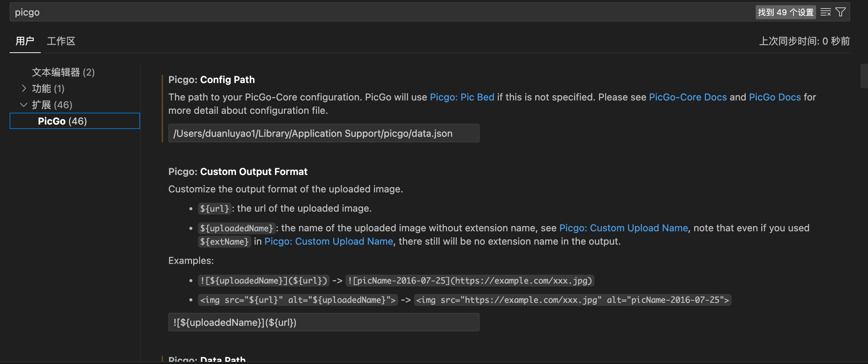Switch to the 工作区 settings tab
868x364 pixels.
[61, 41]
